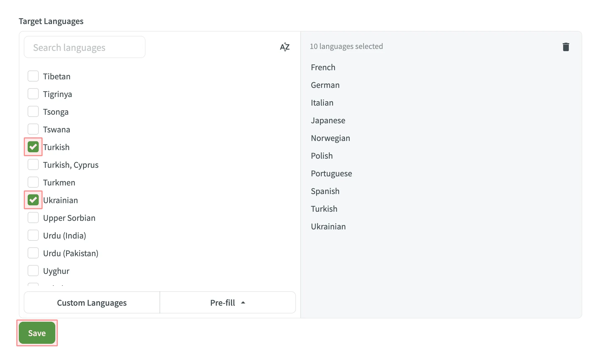Select French in the chosen languages list
This screenshot has width=604, height=364.
coord(323,67)
